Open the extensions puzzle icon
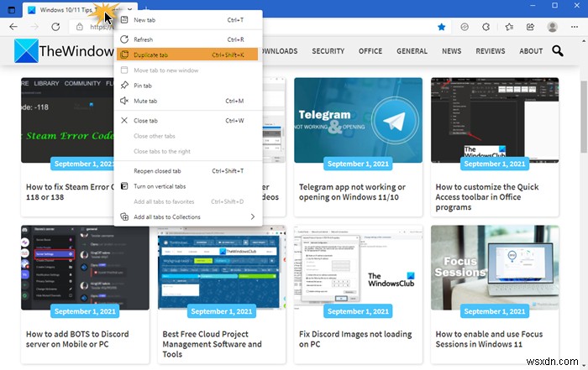Screen dimensions: 588x370 486,27
